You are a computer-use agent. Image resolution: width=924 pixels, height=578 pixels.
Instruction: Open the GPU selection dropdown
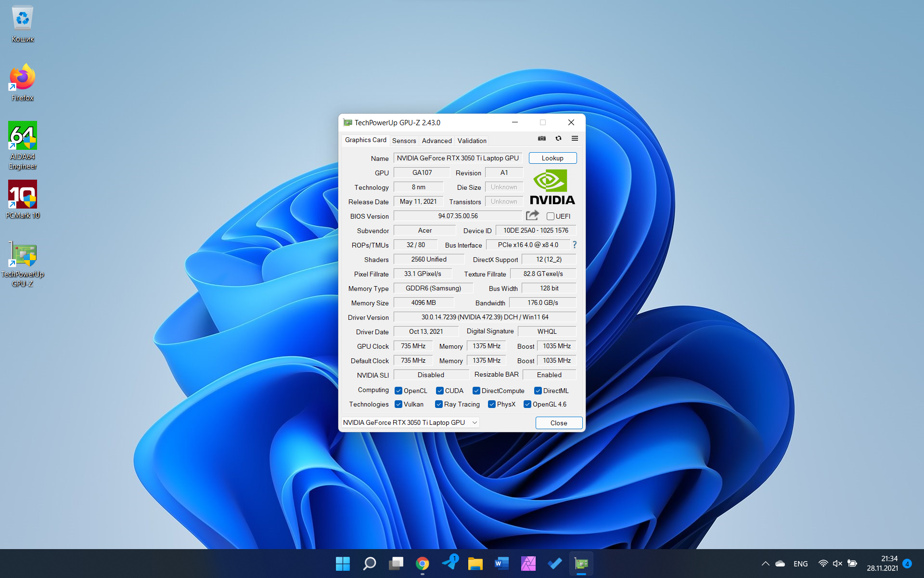coord(410,422)
